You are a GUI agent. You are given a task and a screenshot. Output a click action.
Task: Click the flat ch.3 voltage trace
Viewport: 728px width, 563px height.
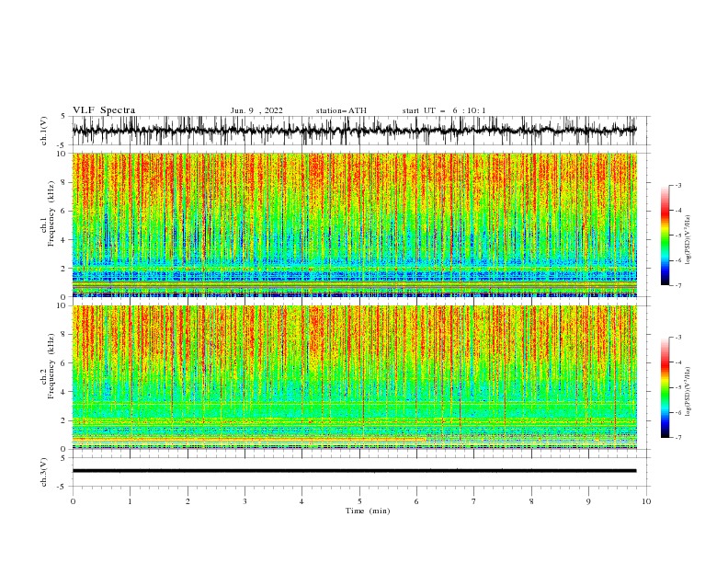click(x=354, y=471)
